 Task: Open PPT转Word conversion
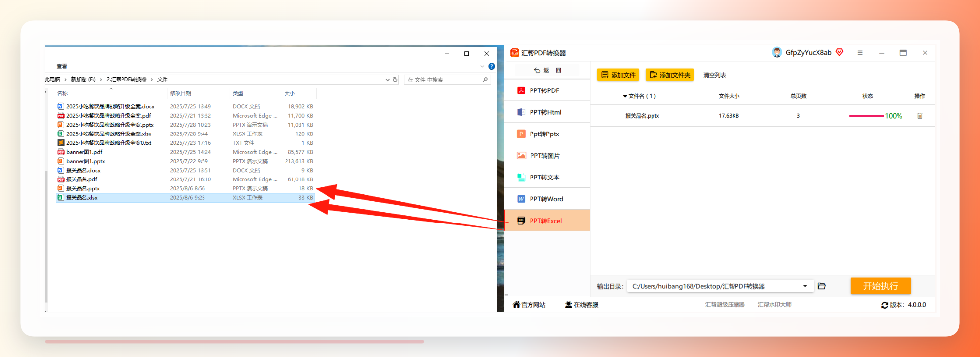pyautogui.click(x=547, y=199)
